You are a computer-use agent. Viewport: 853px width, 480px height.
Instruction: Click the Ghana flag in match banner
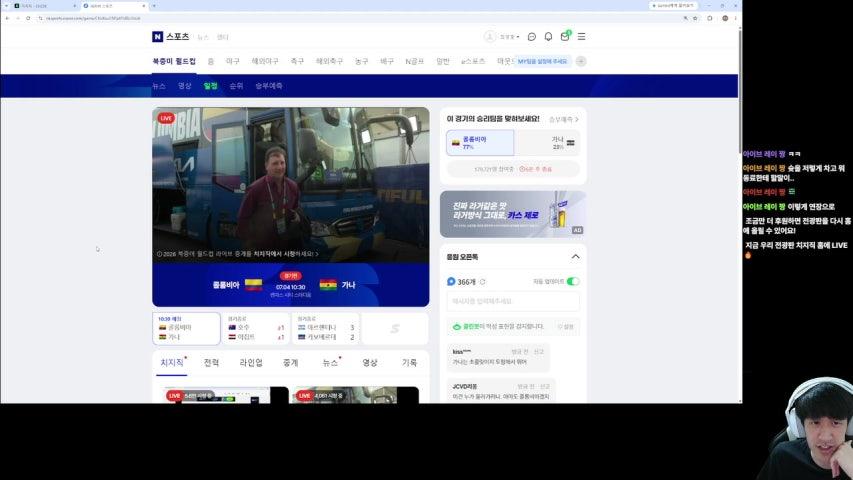(x=328, y=285)
